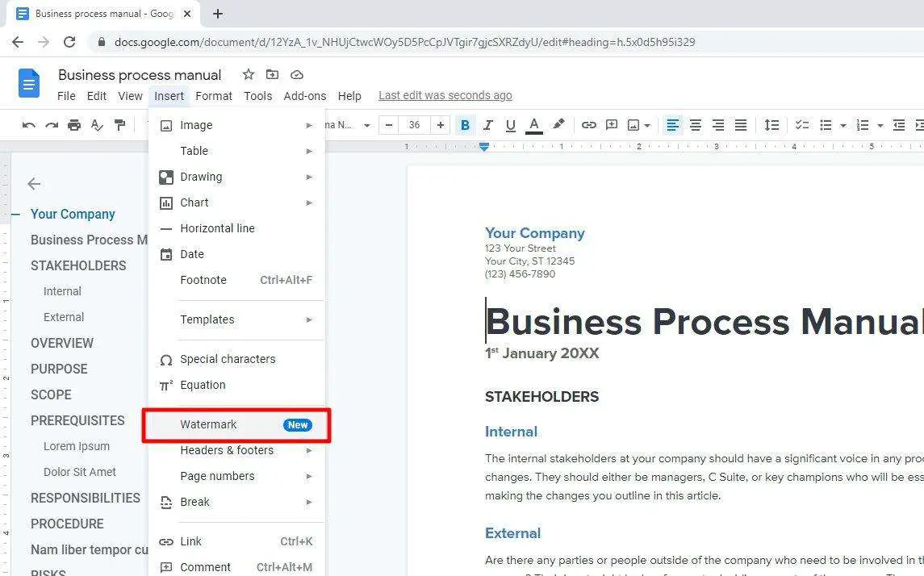
Task: Open spelling and grammar check icon
Action: tap(94, 125)
